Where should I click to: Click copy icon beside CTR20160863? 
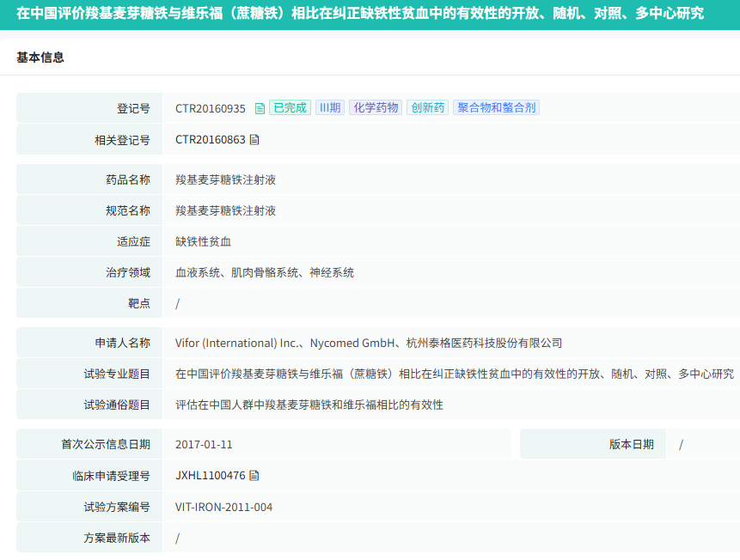(254, 140)
